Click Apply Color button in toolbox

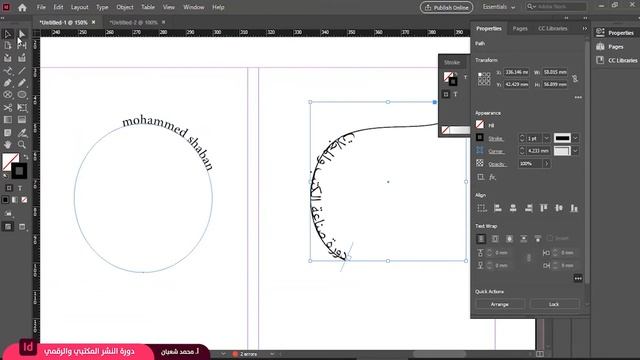(5, 200)
